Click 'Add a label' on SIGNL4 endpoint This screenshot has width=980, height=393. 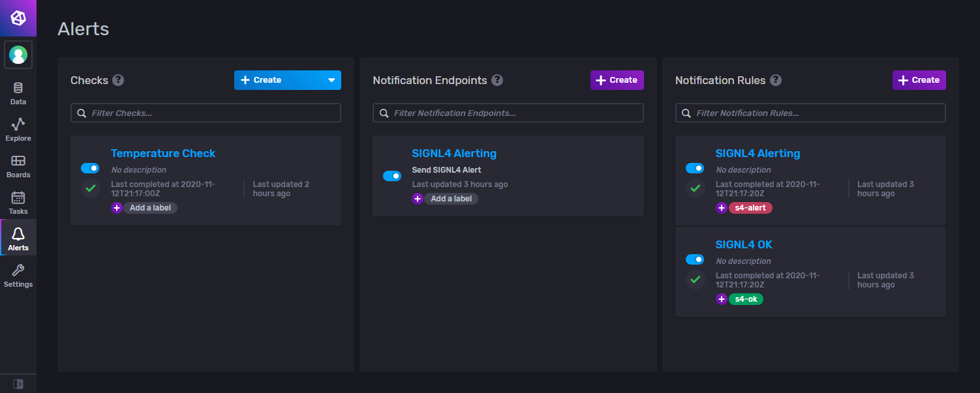pos(452,199)
